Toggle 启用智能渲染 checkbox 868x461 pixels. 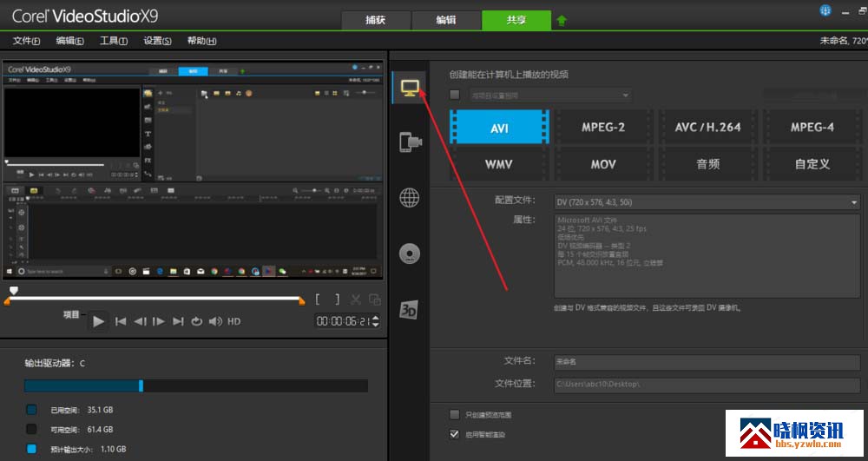[455, 434]
